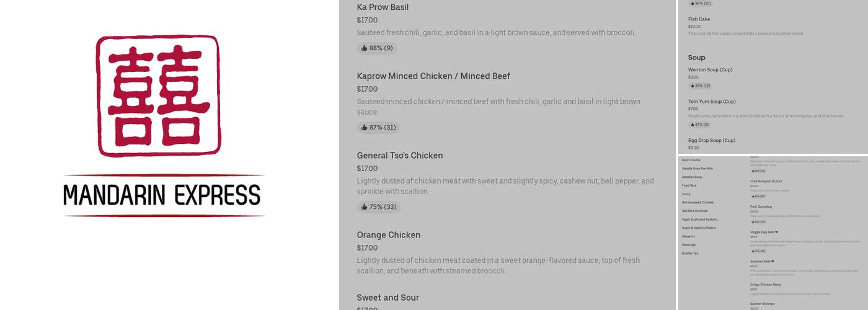Go to the Noodle from the Wok category

(x=697, y=169)
